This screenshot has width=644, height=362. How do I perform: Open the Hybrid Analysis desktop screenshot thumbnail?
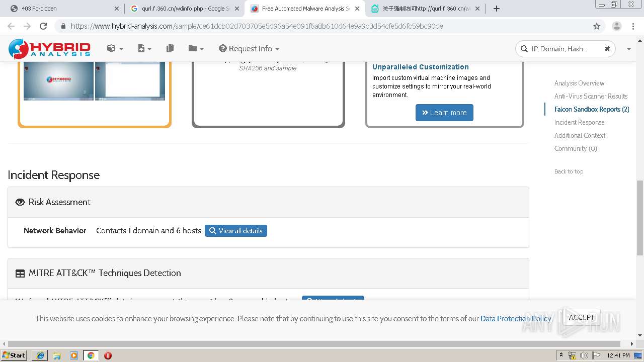pyautogui.click(x=58, y=81)
